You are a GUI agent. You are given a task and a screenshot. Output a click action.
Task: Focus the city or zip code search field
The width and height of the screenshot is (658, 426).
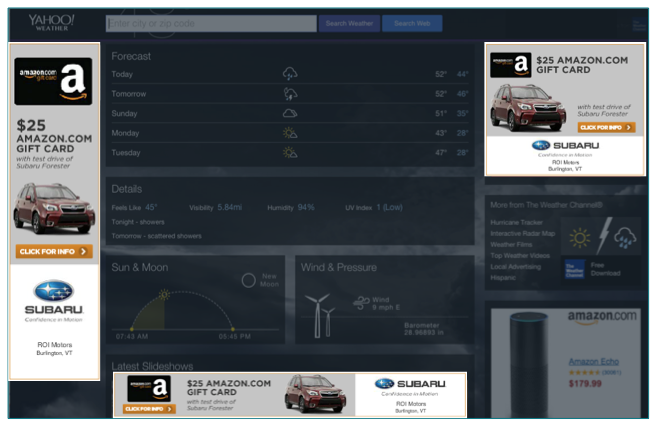(x=211, y=24)
